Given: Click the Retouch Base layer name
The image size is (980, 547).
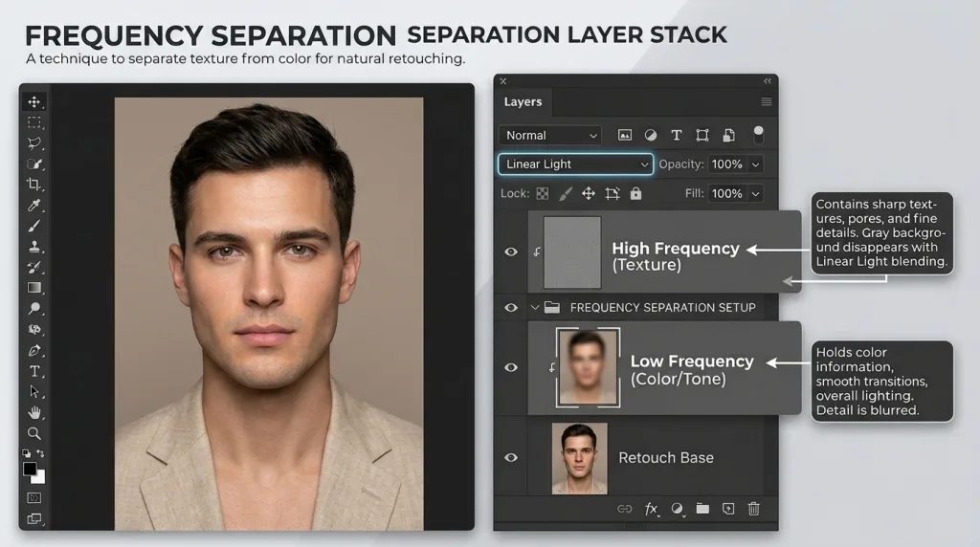Looking at the screenshot, I should click(666, 458).
